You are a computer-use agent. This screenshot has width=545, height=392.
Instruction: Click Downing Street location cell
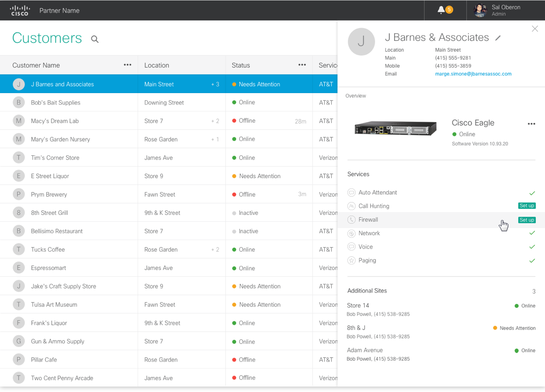[164, 103]
